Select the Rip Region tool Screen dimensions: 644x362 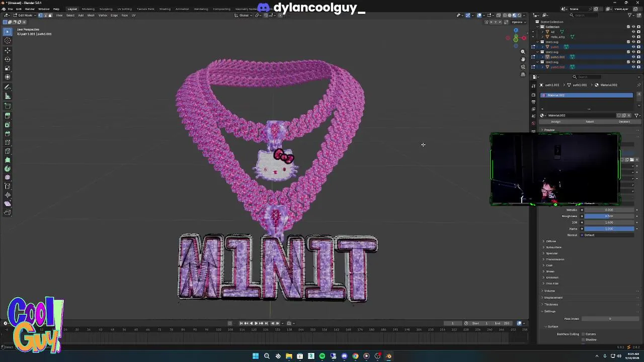[8, 213]
